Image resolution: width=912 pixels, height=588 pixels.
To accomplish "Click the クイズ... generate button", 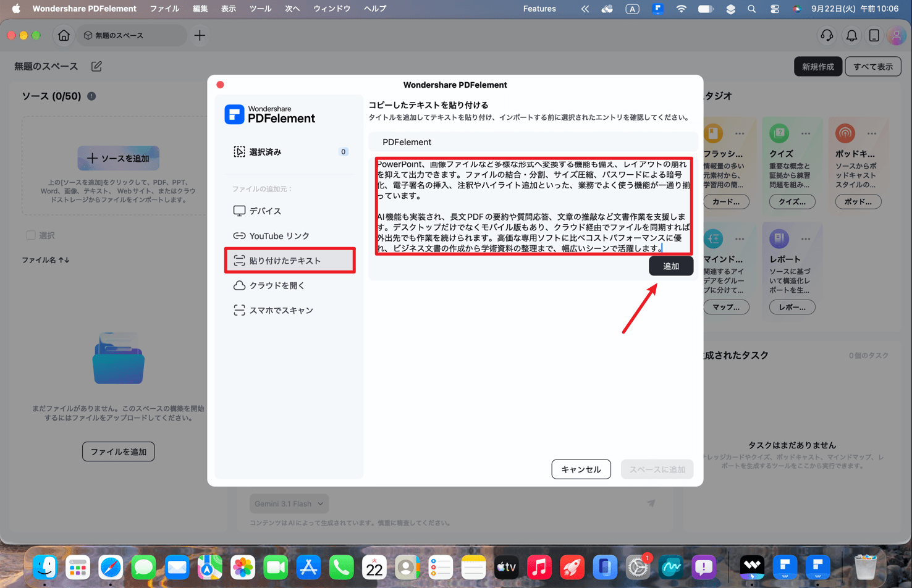I will (792, 201).
